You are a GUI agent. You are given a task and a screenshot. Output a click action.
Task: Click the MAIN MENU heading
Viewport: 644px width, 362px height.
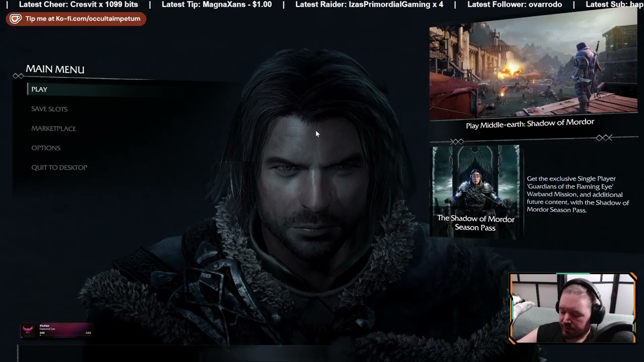pyautogui.click(x=55, y=69)
